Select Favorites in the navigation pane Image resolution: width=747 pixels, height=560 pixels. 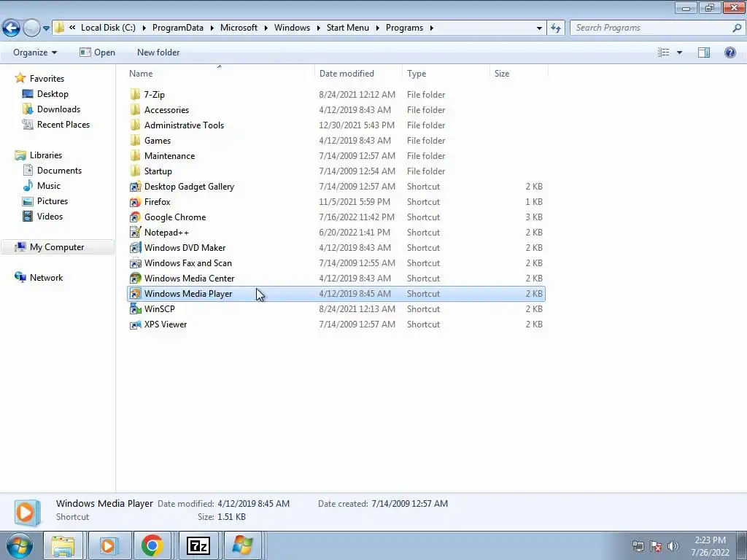47,79
